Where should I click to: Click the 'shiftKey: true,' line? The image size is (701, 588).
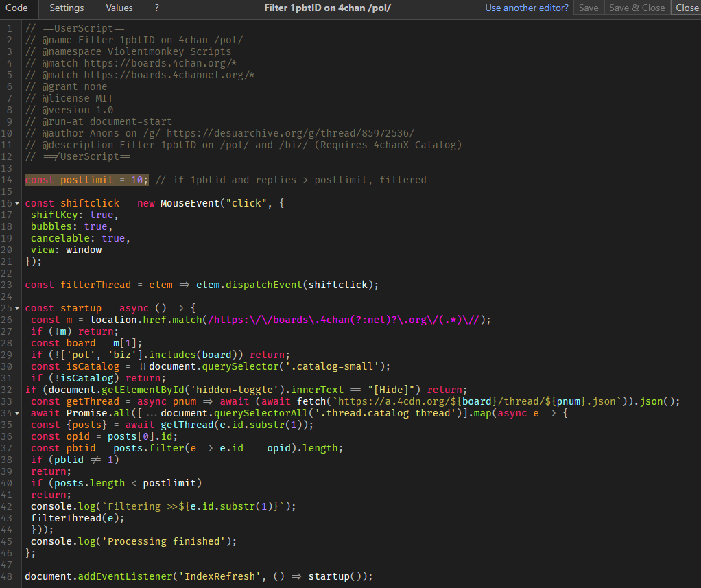pos(75,215)
